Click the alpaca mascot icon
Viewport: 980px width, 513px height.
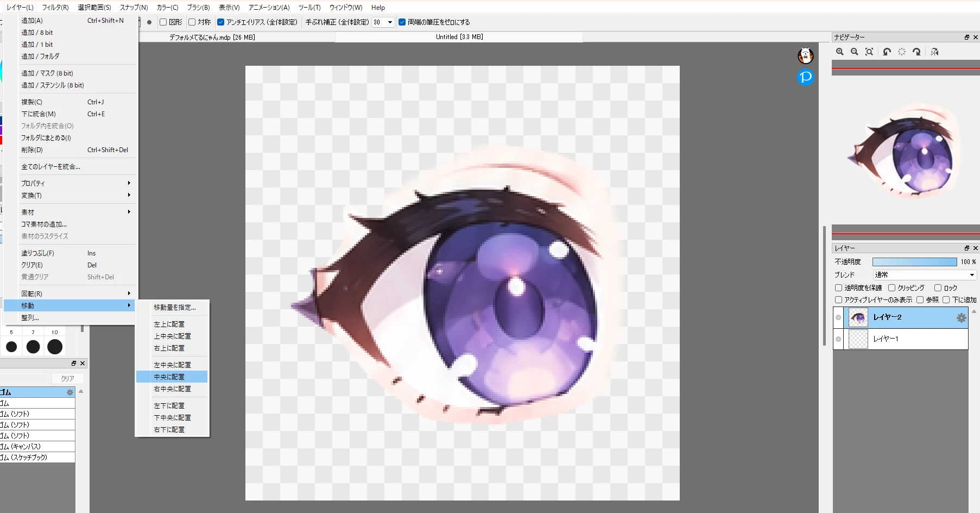click(x=806, y=55)
